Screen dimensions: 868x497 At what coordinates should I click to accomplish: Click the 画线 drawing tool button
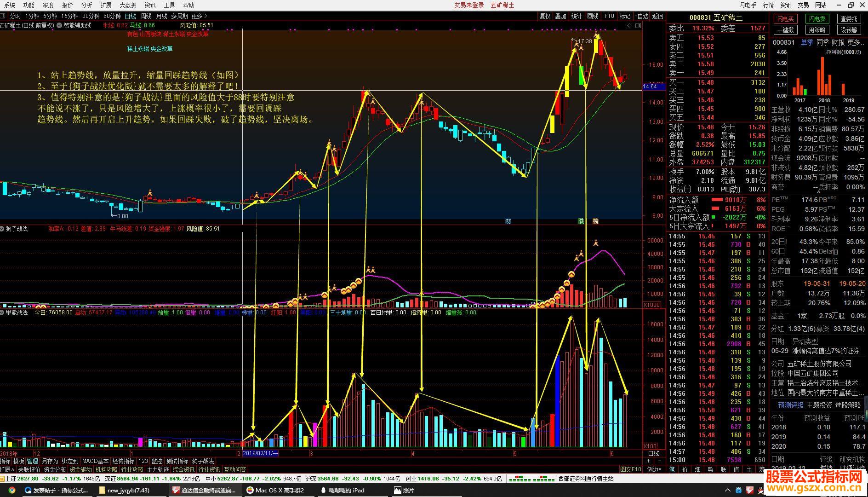593,16
